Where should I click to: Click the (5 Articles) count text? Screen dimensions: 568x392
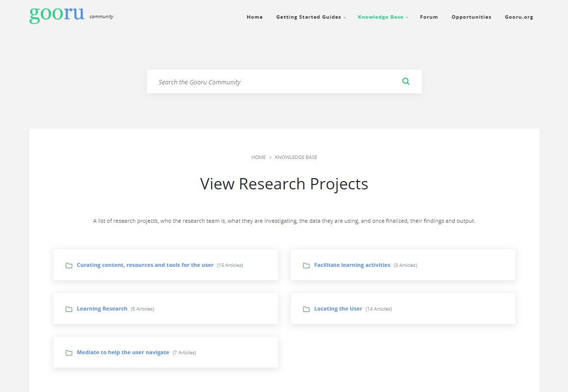click(142, 309)
